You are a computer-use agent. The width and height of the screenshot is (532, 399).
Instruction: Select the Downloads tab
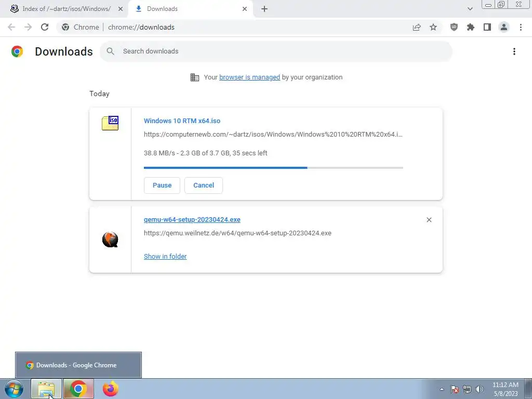191,9
